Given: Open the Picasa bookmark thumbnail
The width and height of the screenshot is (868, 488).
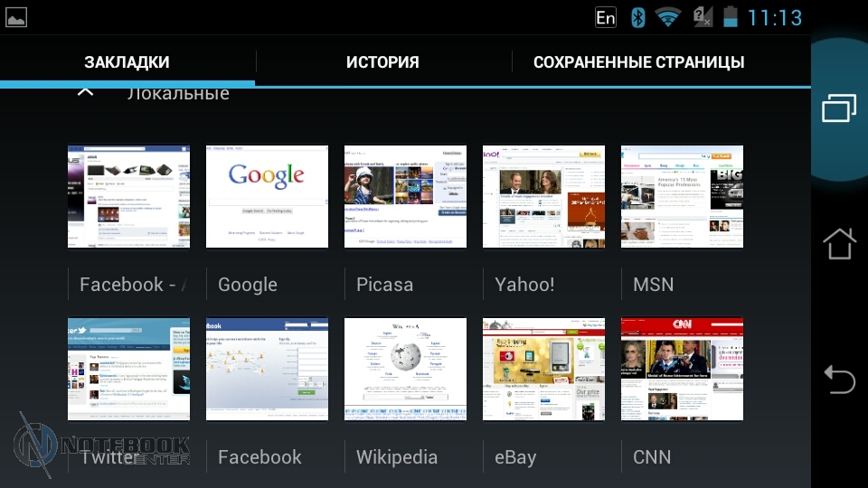Looking at the screenshot, I should [405, 196].
